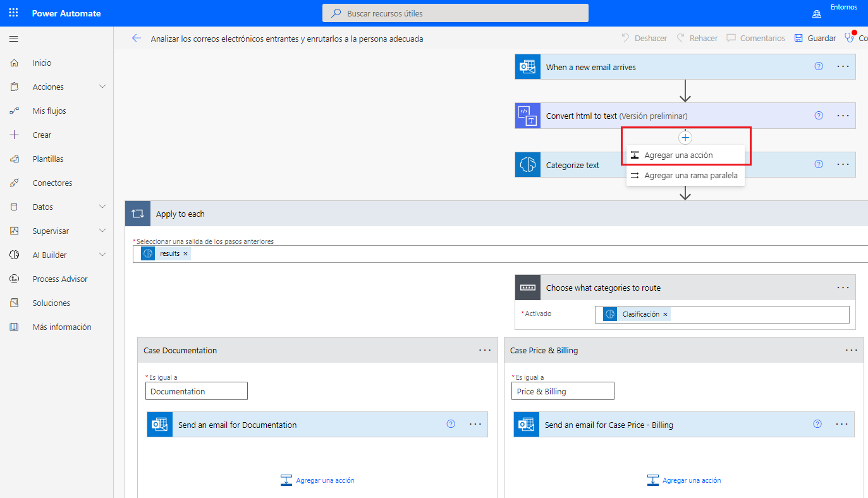Go back using the left arrow

136,39
